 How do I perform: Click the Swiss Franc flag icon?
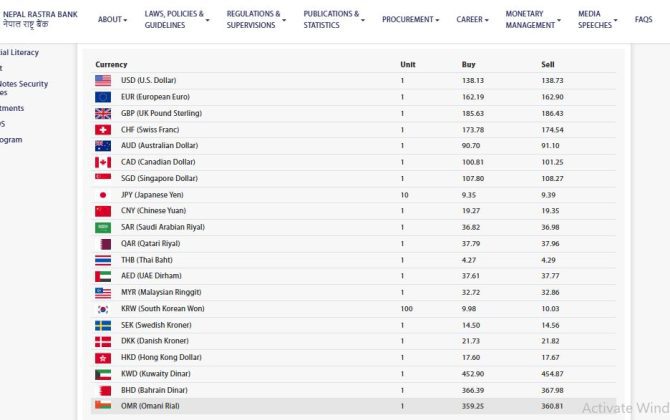point(103,130)
